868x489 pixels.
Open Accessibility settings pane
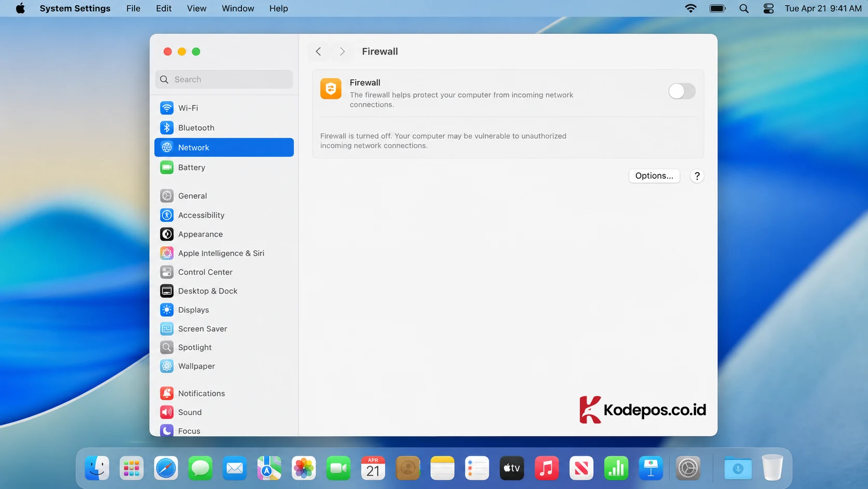tap(224, 215)
